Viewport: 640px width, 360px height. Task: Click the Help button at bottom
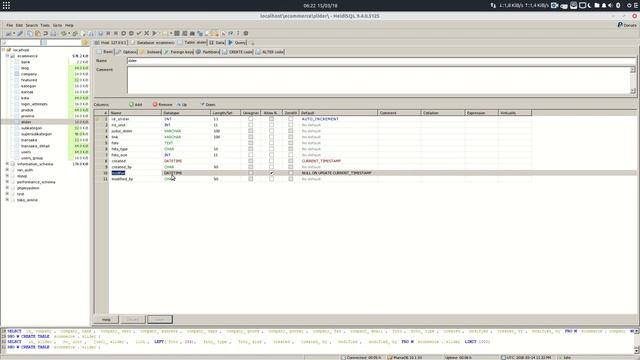[106, 319]
